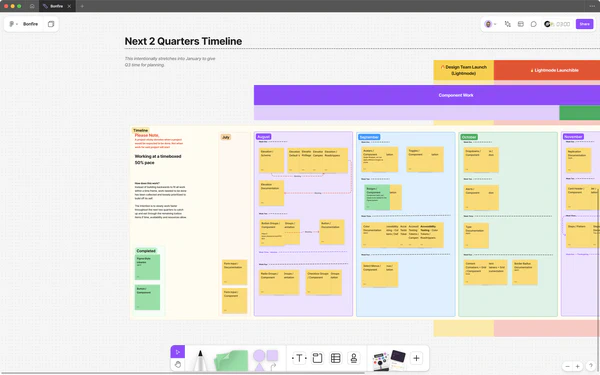Select the Button Component green sticky in Completed
The height and width of the screenshot is (375, 600).
(x=147, y=297)
